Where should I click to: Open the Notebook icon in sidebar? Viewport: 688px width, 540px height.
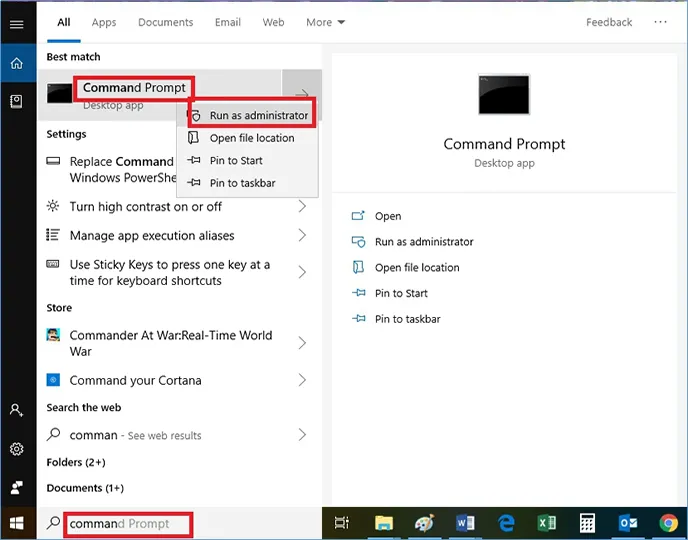(16, 102)
